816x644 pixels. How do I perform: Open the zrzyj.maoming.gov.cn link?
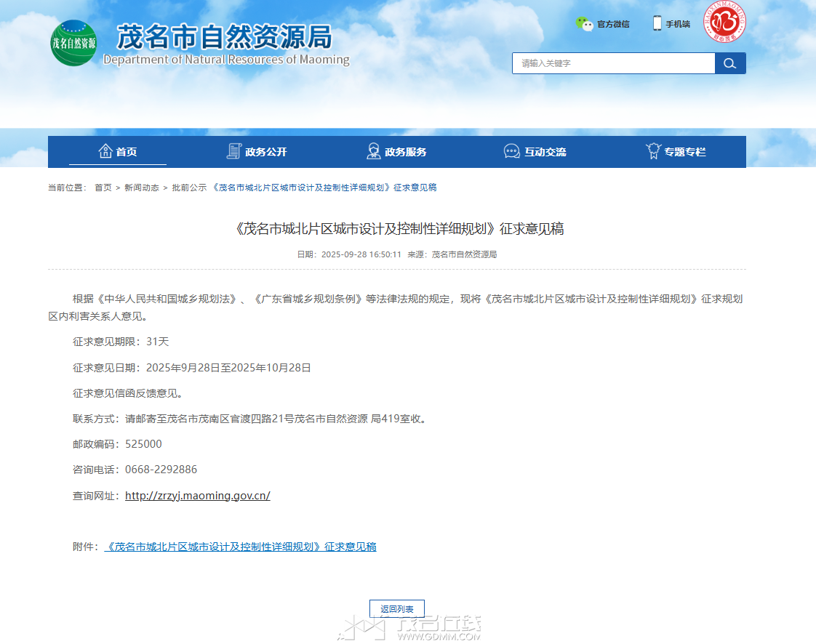pos(197,496)
